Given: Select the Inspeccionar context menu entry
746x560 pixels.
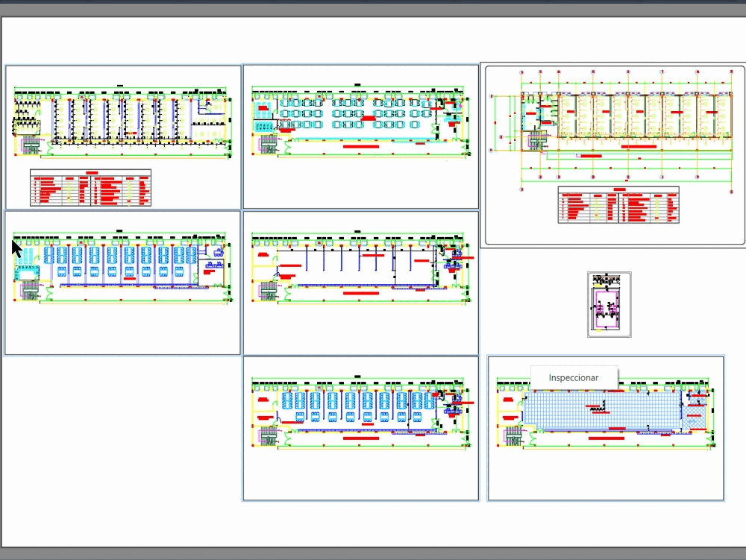Looking at the screenshot, I should click(x=573, y=377).
